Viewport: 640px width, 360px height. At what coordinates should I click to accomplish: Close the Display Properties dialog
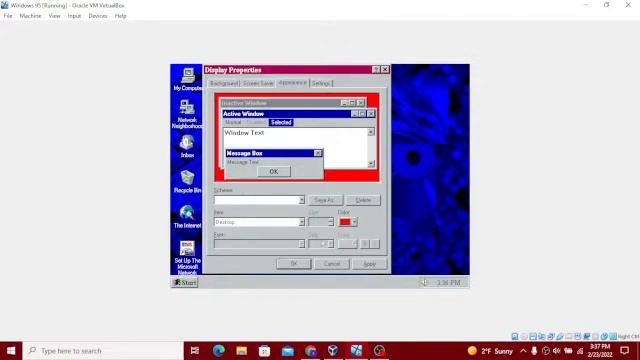385,70
